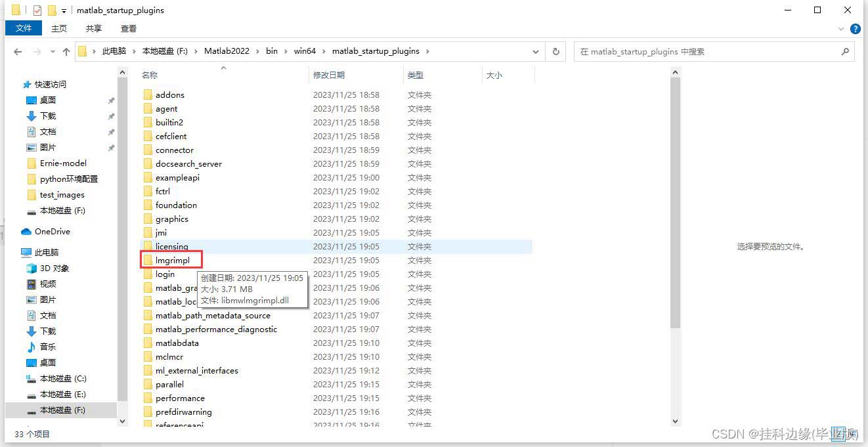
Task: Select 本地磁盘 (C:) drive in sidebar
Action: click(62, 379)
